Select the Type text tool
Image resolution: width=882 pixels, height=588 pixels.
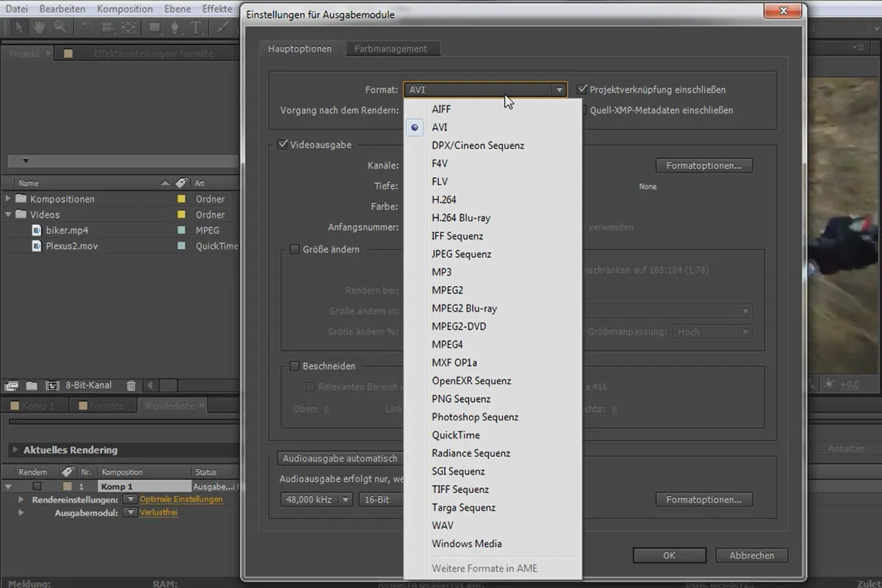coord(196,28)
